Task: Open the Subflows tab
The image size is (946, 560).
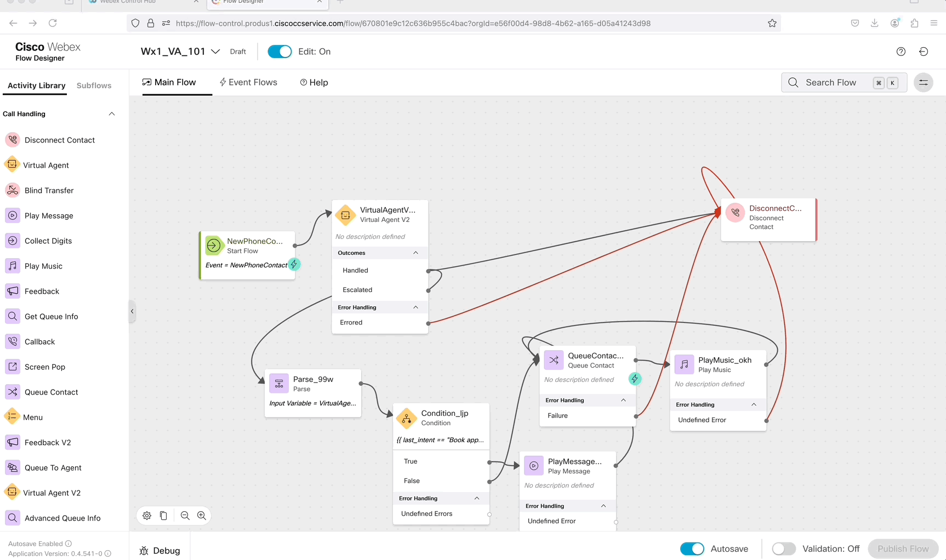Action: coord(94,85)
